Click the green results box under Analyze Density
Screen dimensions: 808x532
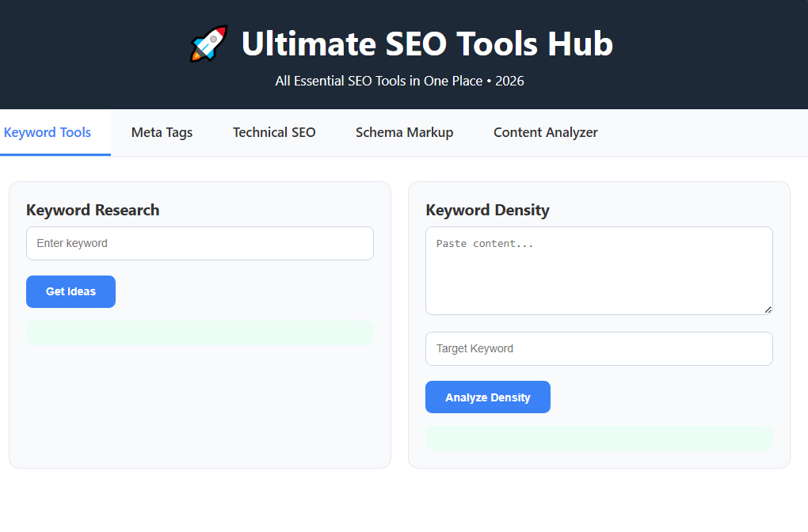coord(600,439)
